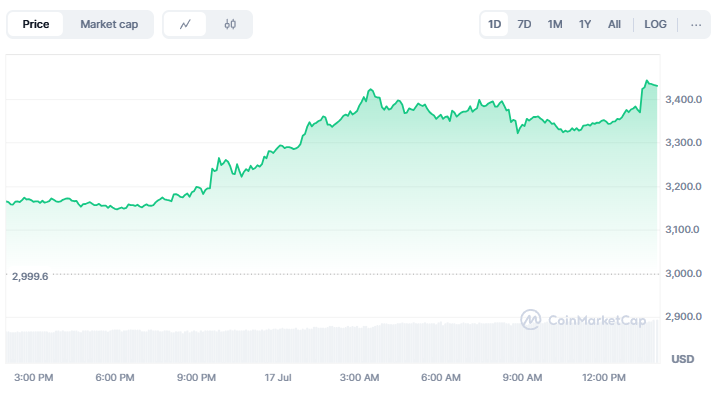Select the 1Y time range

click(x=585, y=24)
